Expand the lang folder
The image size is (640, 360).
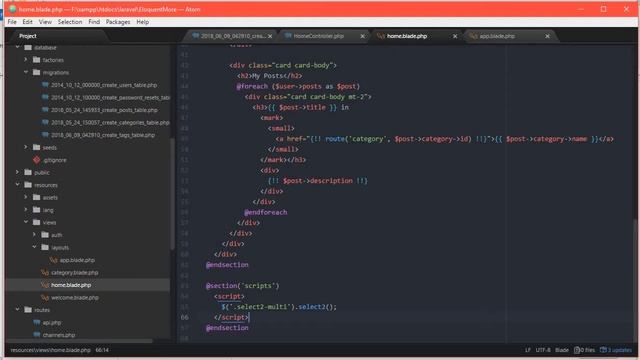tap(26, 210)
